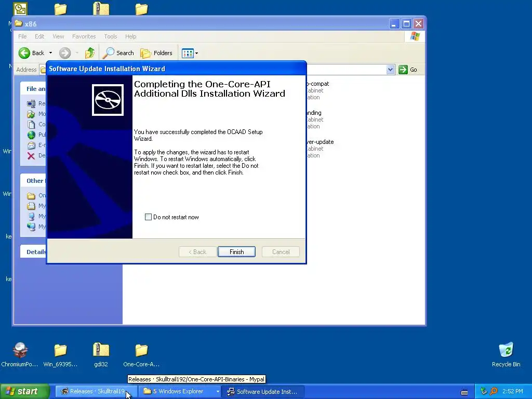Open the 5 Windows Explorer taskbar group
The width and height of the screenshot is (532, 399).
[180, 392]
